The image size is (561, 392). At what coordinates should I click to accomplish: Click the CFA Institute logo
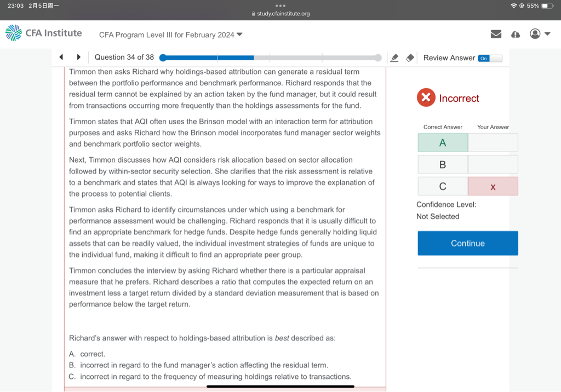click(x=44, y=33)
